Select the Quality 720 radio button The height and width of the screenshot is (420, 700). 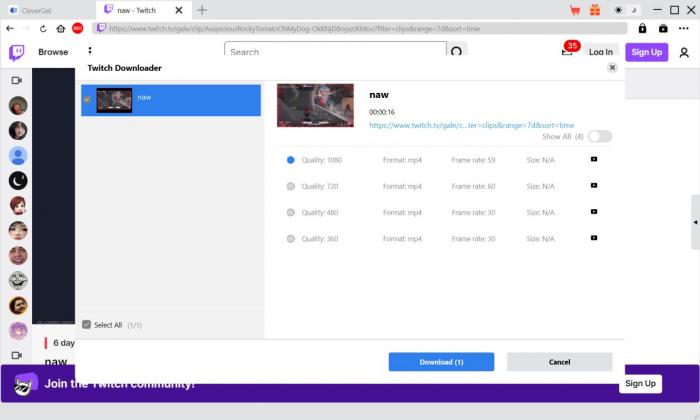(x=291, y=186)
